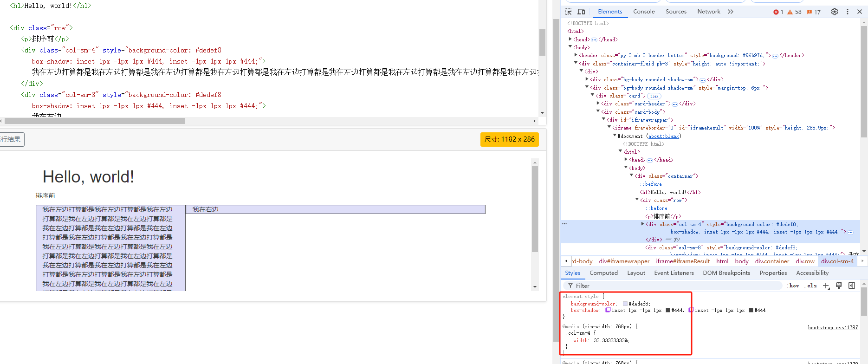
Task: Click div#iframewrapper breadcrumb item
Action: coord(624,261)
